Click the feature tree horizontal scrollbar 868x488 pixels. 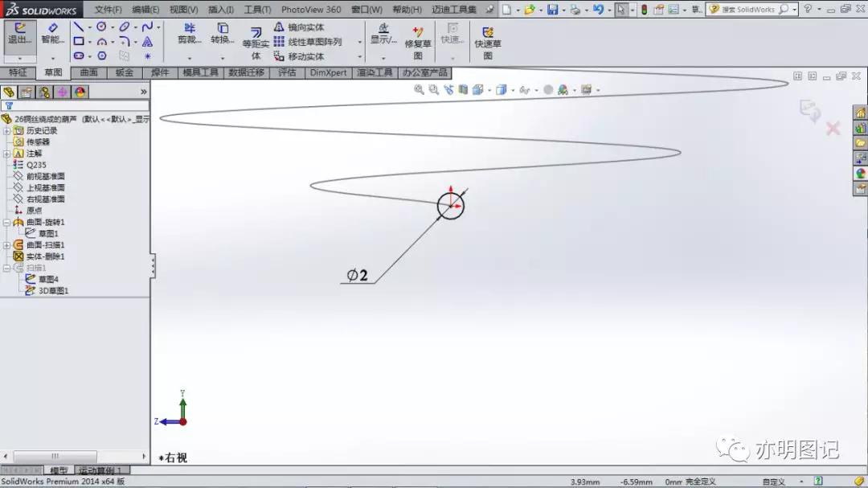tap(75, 457)
